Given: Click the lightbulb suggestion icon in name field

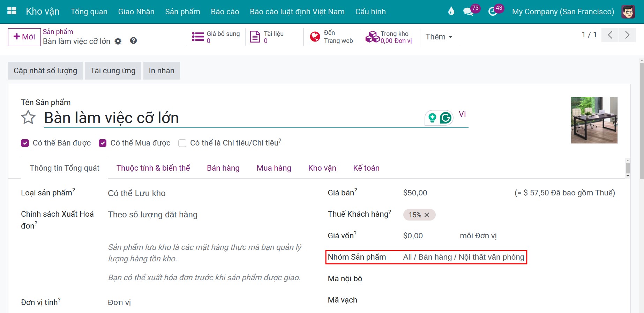Looking at the screenshot, I should (432, 118).
